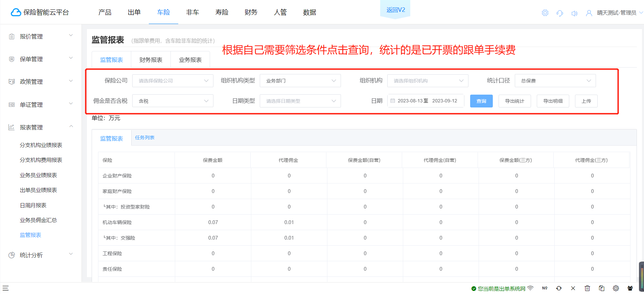Open 业务员业绩报表 in the sidebar
Viewport: 644px width, 294px height.
38,175
